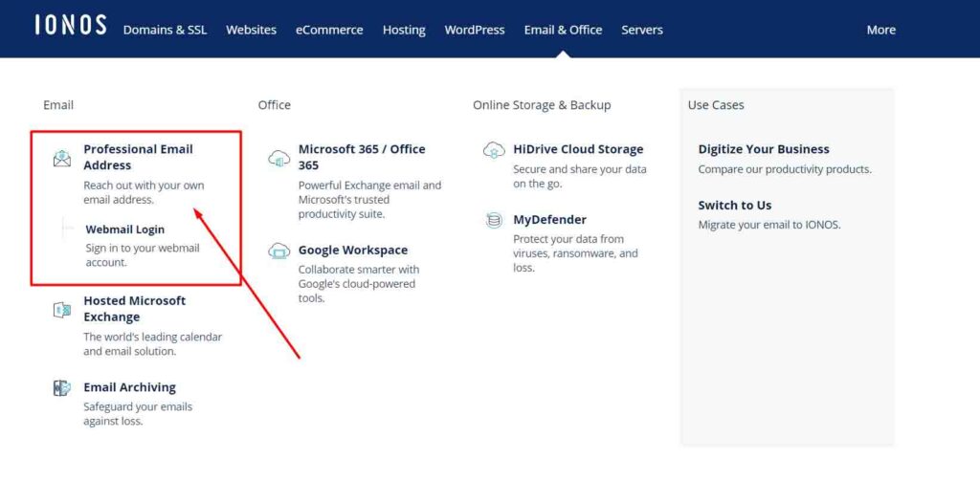The image size is (980, 481).
Task: Click 'Protect your data from viruses' text
Action: [x=575, y=253]
